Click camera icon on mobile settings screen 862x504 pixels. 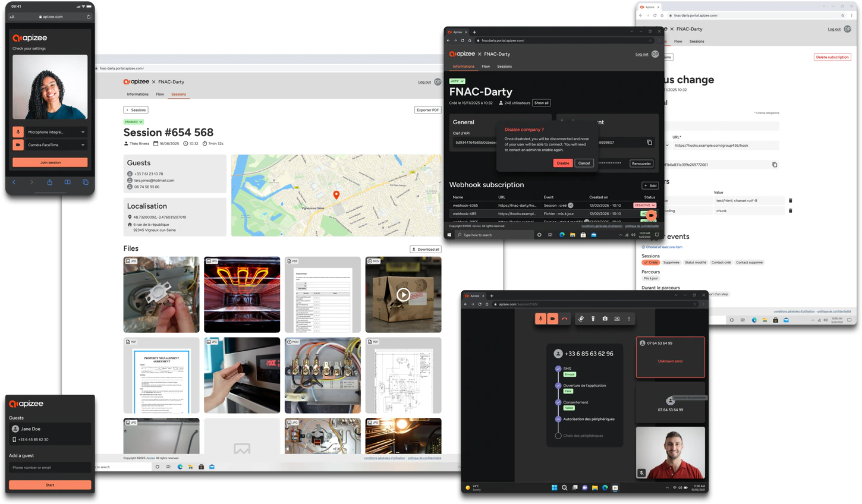click(x=18, y=145)
